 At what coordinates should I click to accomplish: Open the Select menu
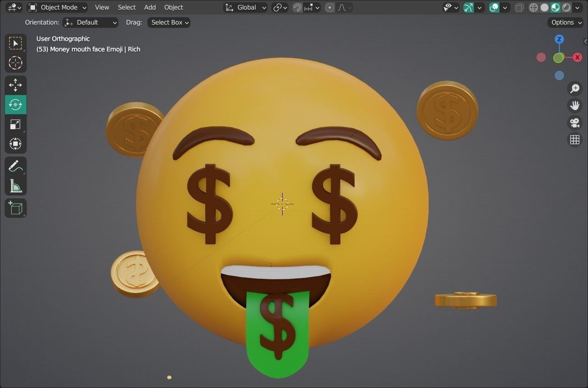coord(127,7)
